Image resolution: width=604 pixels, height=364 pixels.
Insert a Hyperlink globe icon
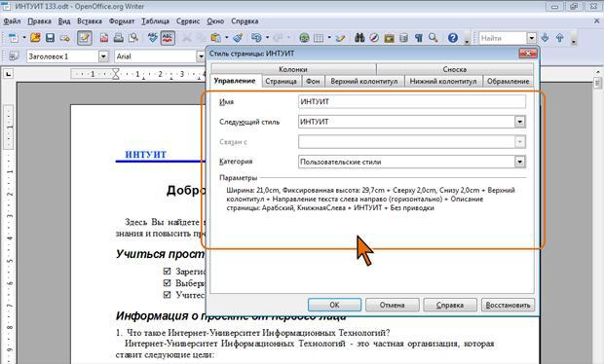304,38
